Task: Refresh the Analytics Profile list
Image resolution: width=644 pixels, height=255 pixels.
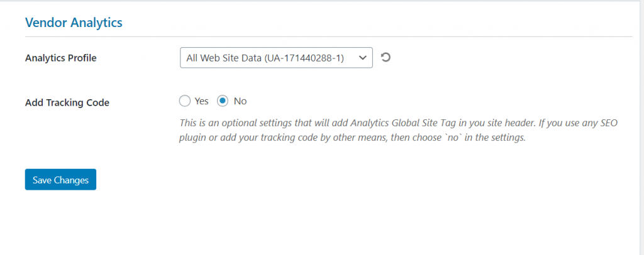Action: [386, 57]
